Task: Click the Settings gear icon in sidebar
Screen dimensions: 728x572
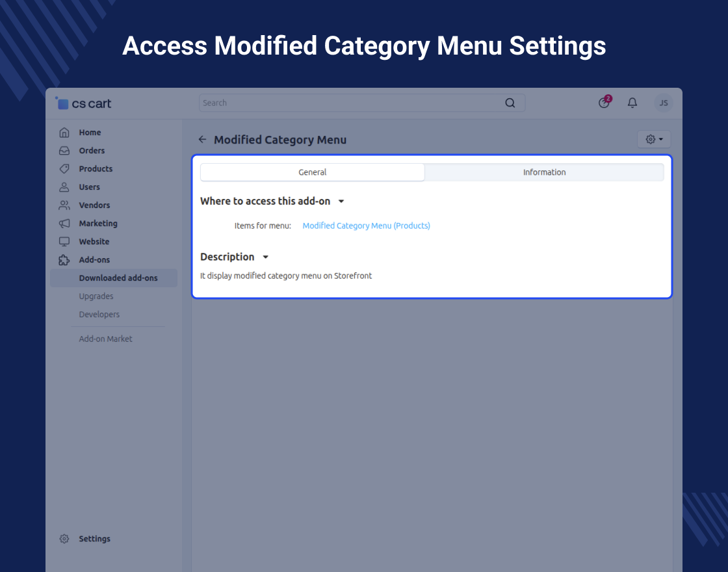Action: [64, 539]
